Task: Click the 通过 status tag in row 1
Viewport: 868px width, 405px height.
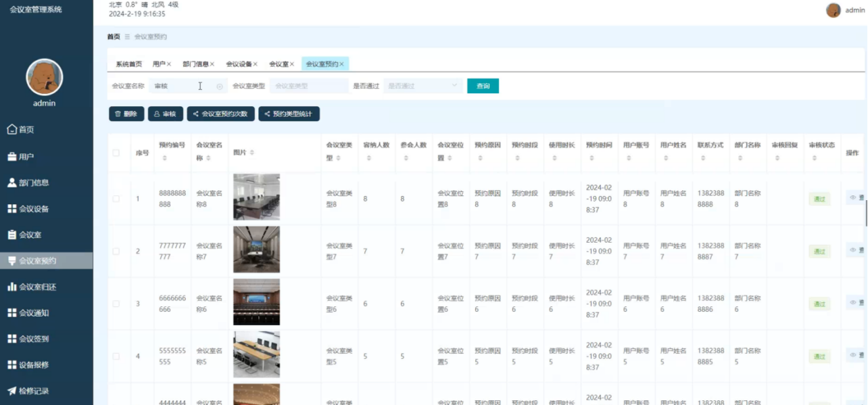Action: (x=819, y=199)
